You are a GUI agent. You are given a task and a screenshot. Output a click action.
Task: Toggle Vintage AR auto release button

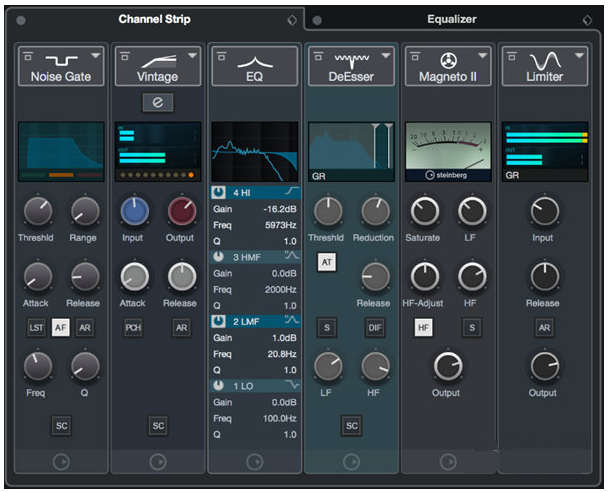click(181, 328)
